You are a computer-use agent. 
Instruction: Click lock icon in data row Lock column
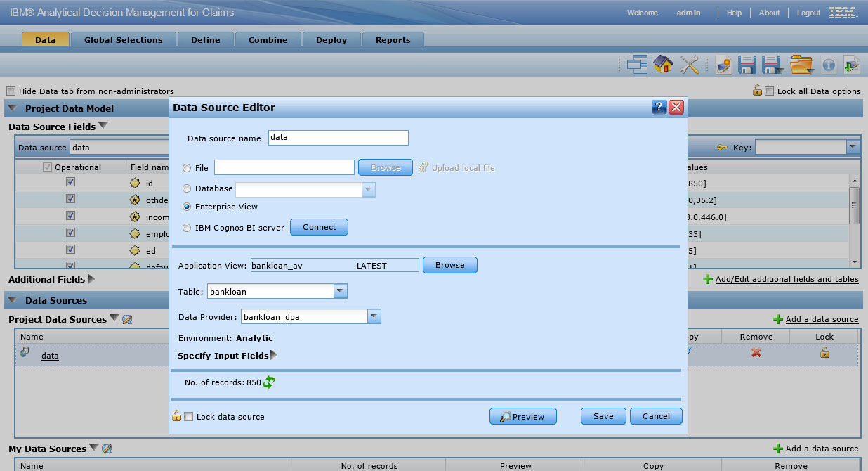click(824, 352)
